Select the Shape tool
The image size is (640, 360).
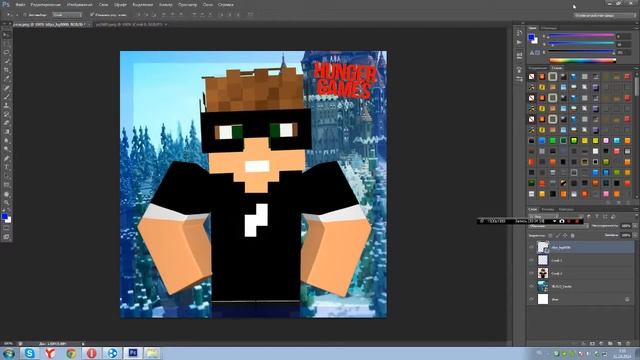6,184
